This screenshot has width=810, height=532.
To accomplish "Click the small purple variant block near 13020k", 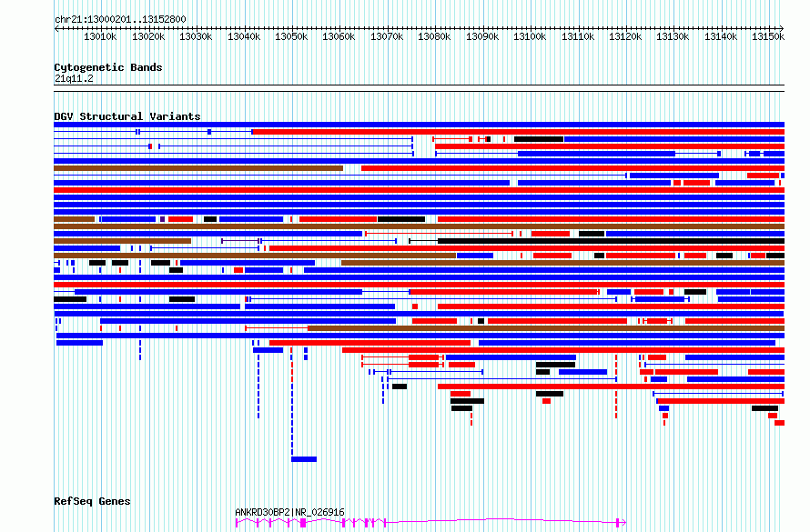I will click(162, 219).
